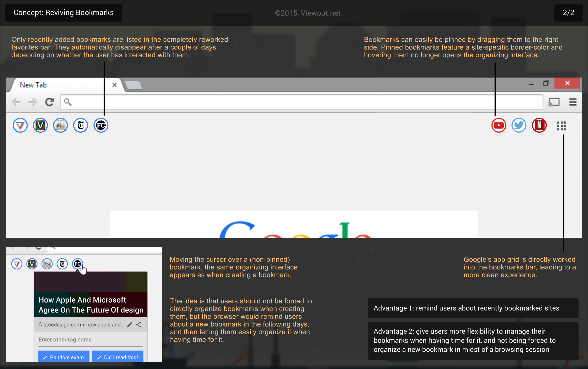The width and height of the screenshot is (588, 369).
Task: Click the search magnifier in the address bar
Action: 68,102
